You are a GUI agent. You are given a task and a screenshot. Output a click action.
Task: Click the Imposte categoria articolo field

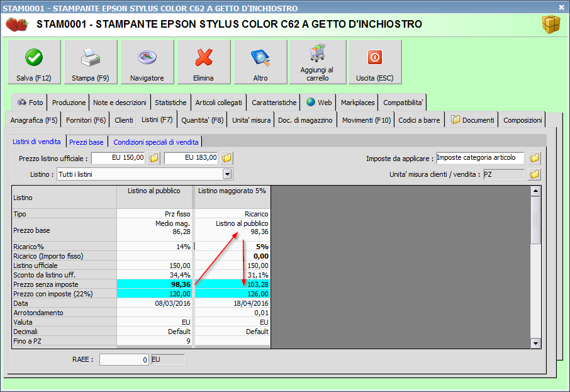pyautogui.click(x=480, y=158)
